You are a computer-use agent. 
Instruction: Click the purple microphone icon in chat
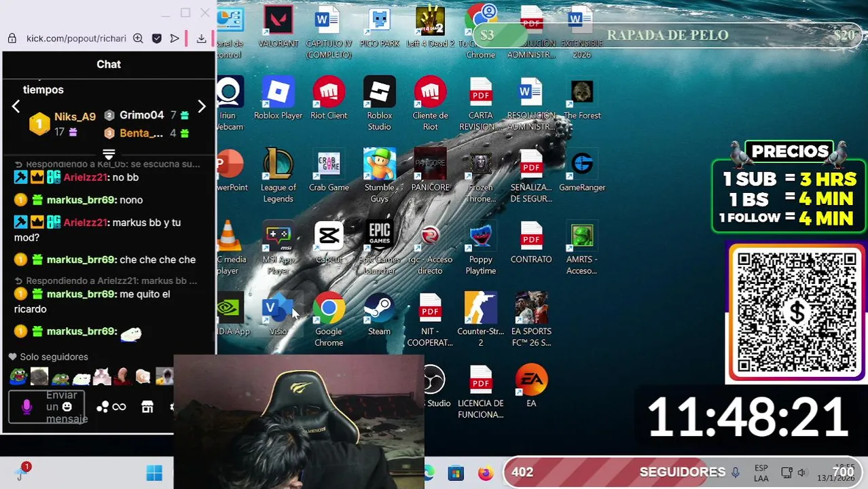click(x=26, y=407)
